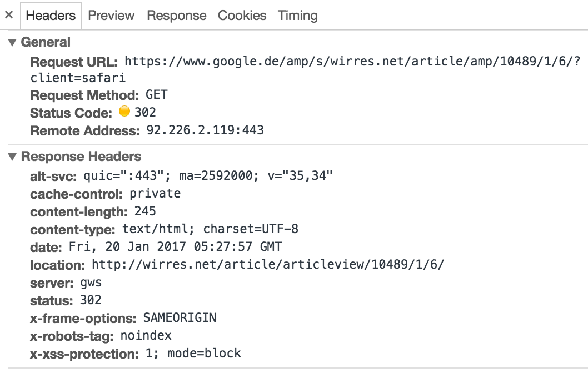Click the cache-control header label
The width and height of the screenshot is (588, 373).
77,194
